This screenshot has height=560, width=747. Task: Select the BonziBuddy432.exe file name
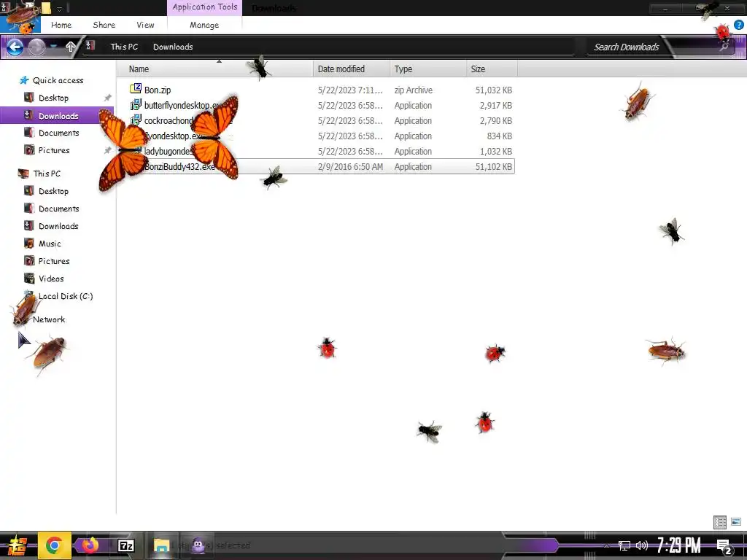[179, 167]
